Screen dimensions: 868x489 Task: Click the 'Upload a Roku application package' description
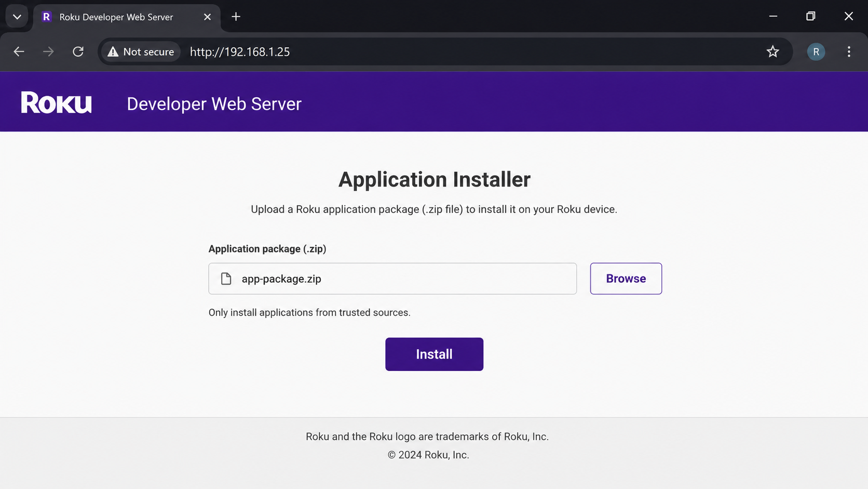click(434, 209)
